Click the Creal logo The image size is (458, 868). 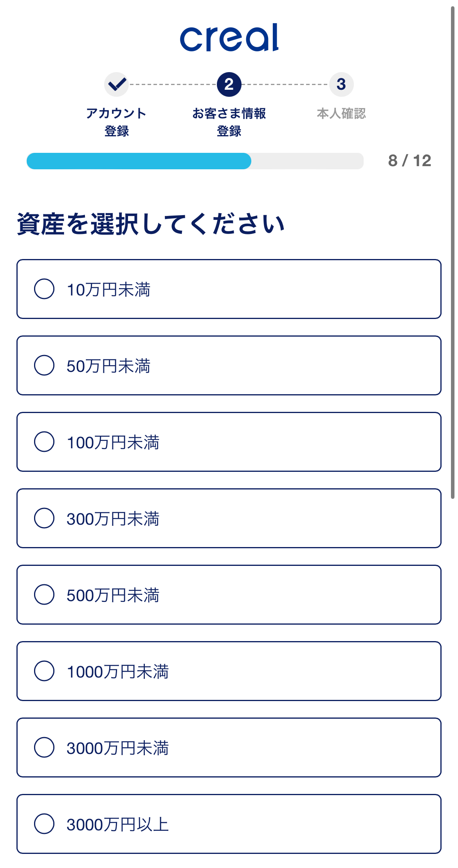pos(229,38)
